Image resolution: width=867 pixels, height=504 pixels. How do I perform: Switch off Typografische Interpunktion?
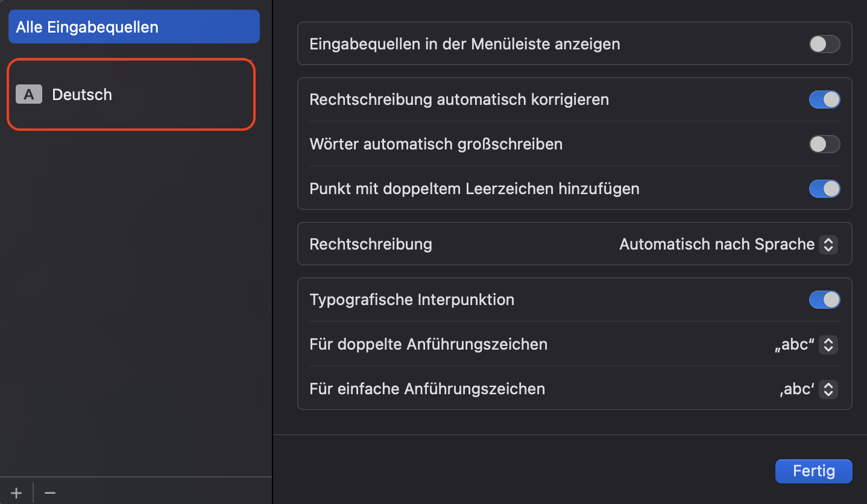click(x=824, y=300)
